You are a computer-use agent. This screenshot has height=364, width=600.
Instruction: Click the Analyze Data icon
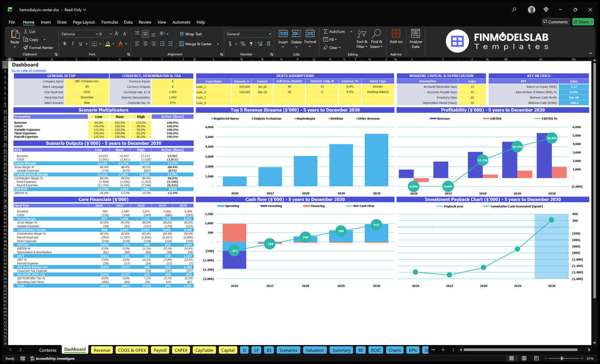point(416,34)
